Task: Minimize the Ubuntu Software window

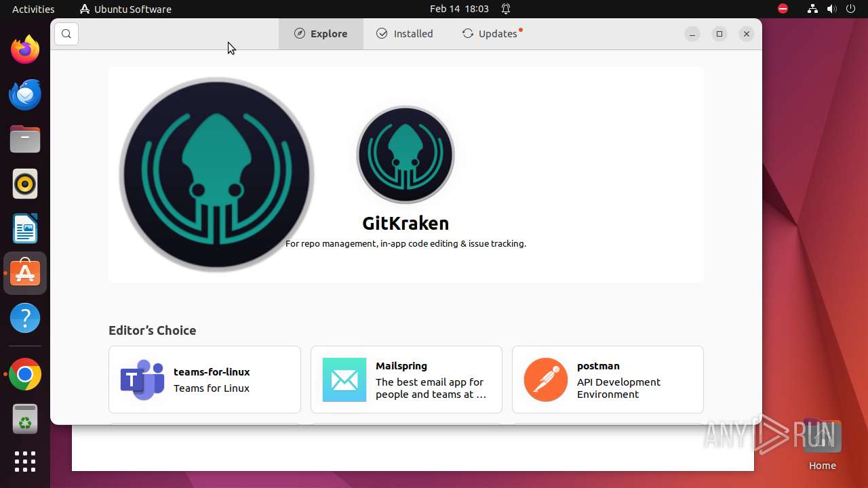Action: 692,34
